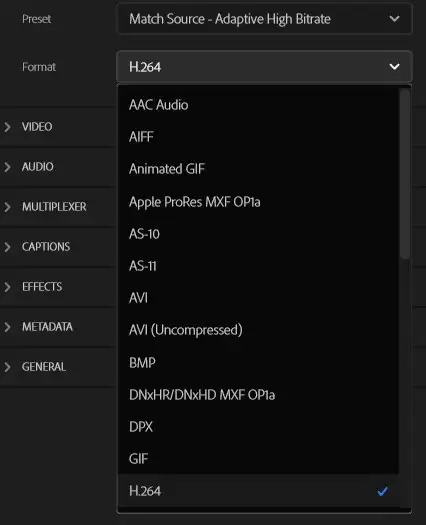Select AVI (Uncompressed) format

click(x=258, y=330)
